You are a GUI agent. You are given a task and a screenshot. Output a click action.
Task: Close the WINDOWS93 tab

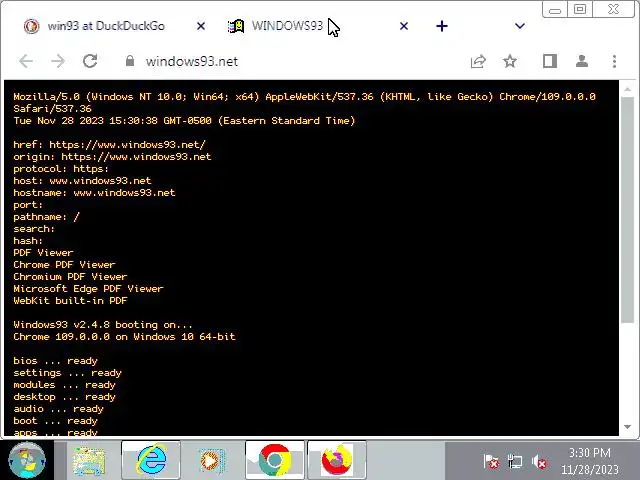(404, 26)
